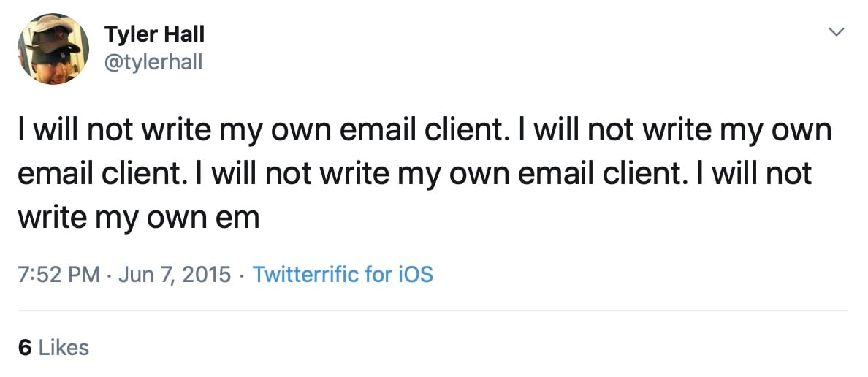Click the number 6 in likes count
Image resolution: width=868 pixels, height=377 pixels.
pyautogui.click(x=25, y=347)
